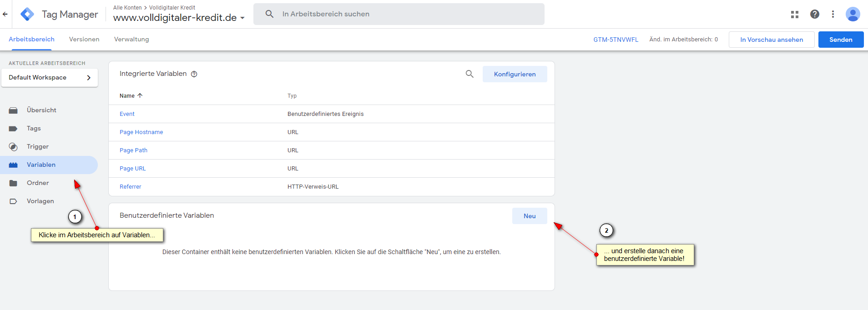The width and height of the screenshot is (868, 310).
Task: Click the Senden button
Action: tap(841, 40)
